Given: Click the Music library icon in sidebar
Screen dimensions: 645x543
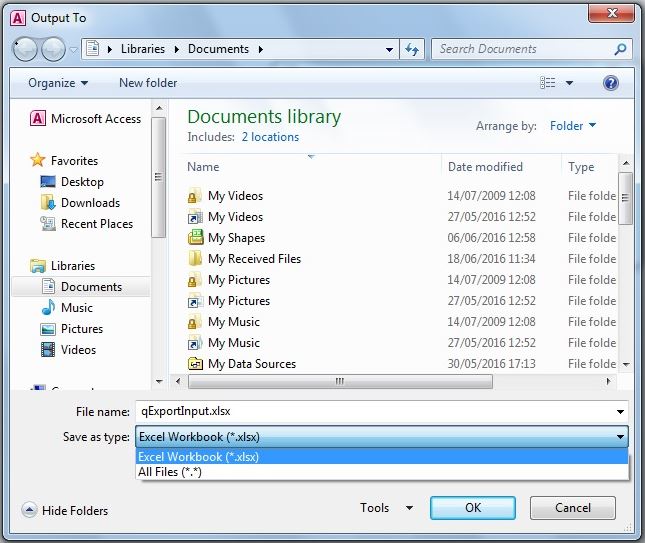Looking at the screenshot, I should pyautogui.click(x=48, y=308).
